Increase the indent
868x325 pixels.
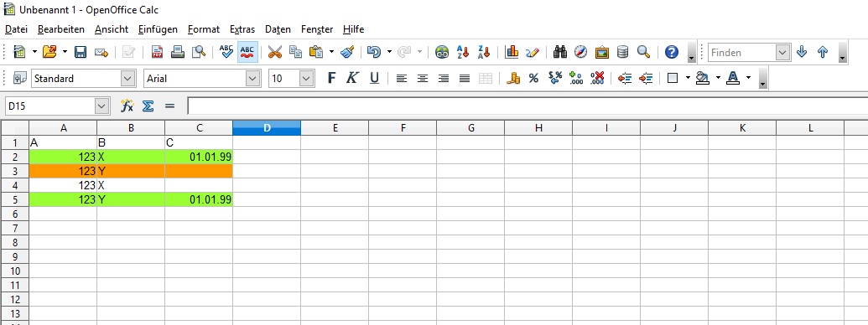point(646,79)
